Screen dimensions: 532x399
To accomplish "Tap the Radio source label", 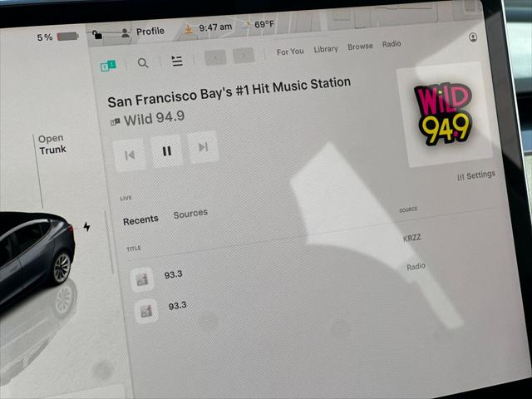I will pos(416,267).
